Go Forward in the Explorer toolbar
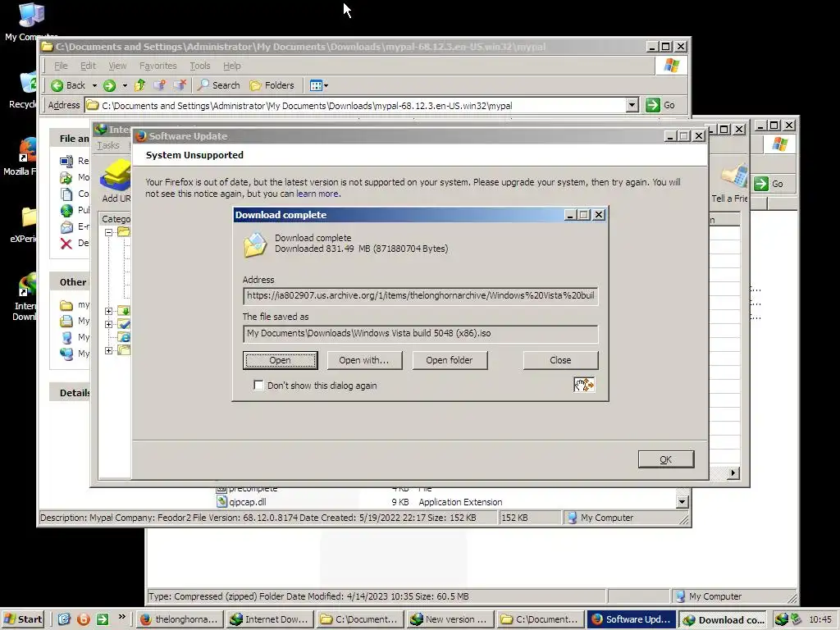 click(x=109, y=85)
